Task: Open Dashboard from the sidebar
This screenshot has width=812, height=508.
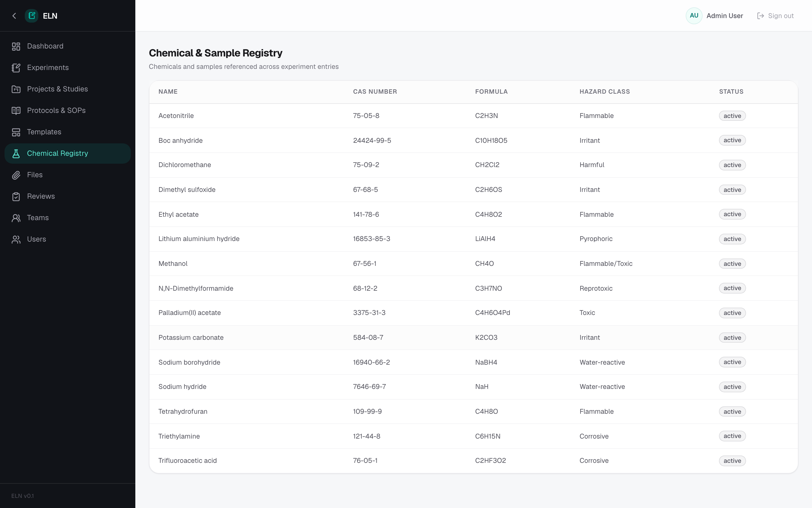Action: 67,46
